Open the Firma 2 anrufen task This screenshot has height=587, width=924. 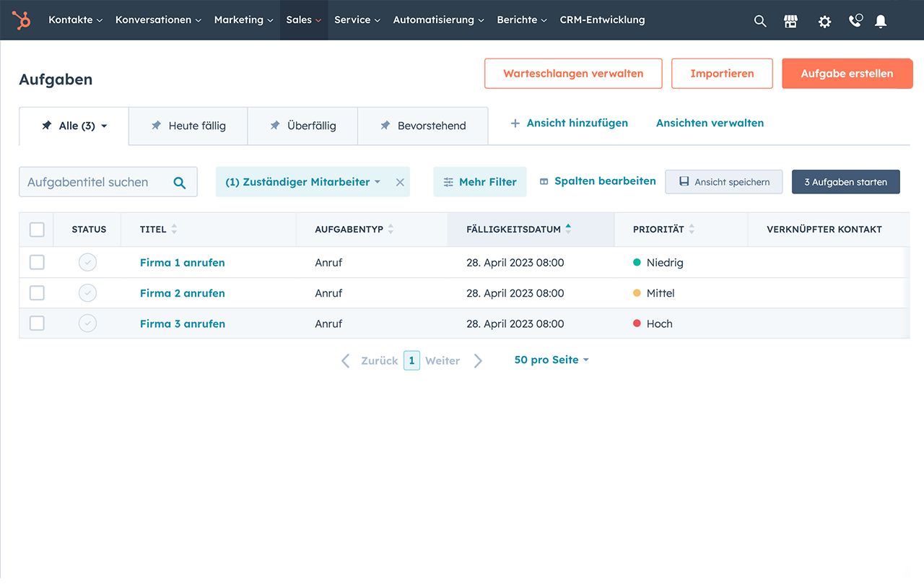(x=183, y=293)
